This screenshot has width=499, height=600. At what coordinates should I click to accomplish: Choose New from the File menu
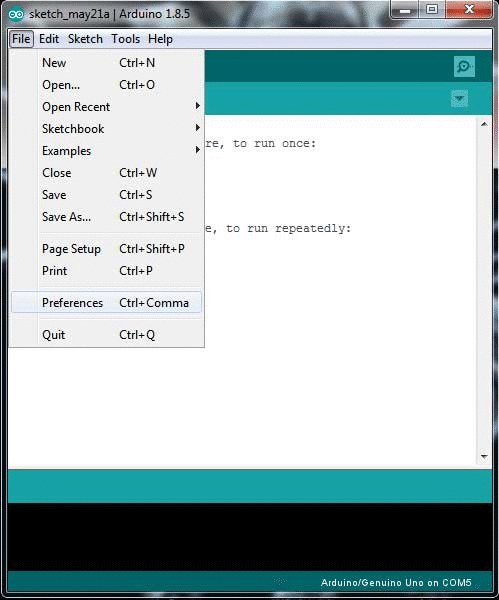107,63
